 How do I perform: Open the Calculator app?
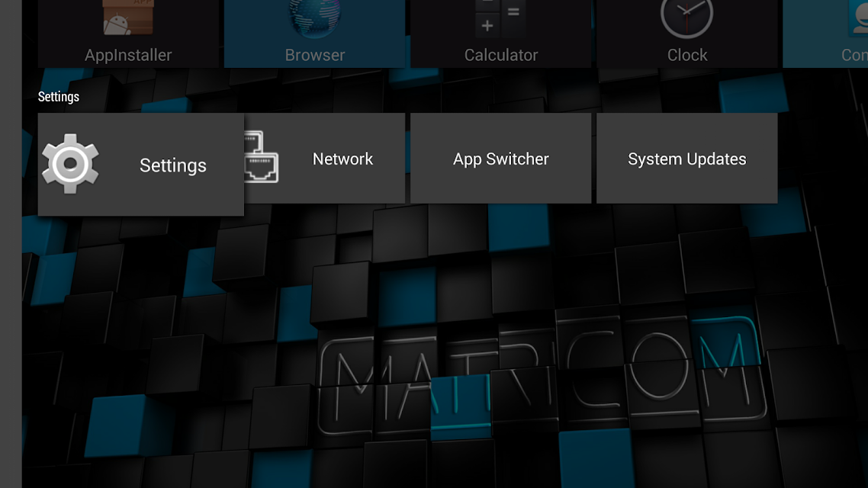pyautogui.click(x=500, y=34)
